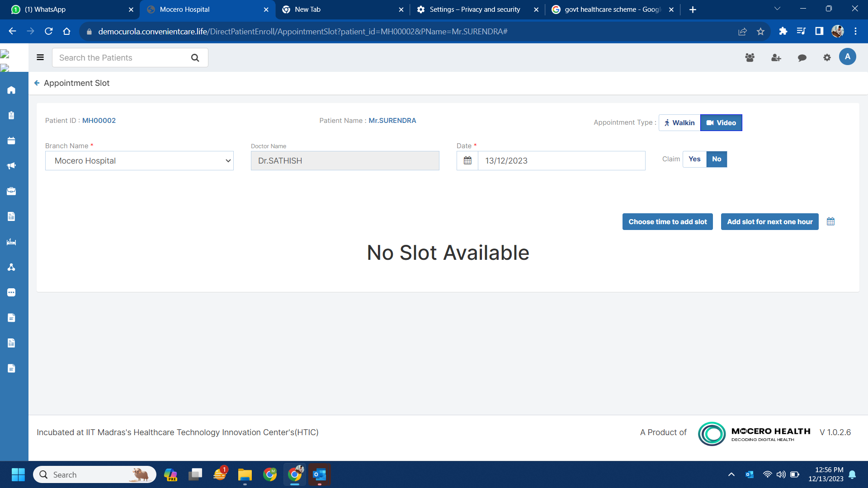Open the calendar icon in the sidebar
This screenshot has width=868, height=488.
(x=11, y=141)
